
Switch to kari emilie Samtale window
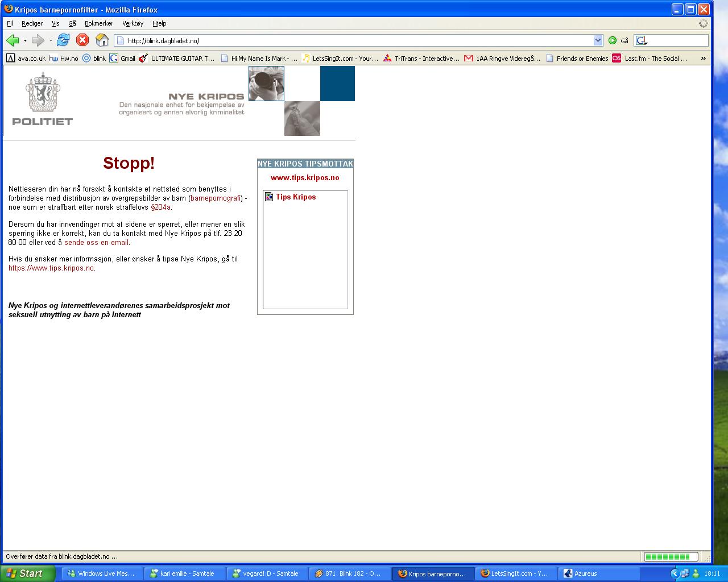[184, 573]
